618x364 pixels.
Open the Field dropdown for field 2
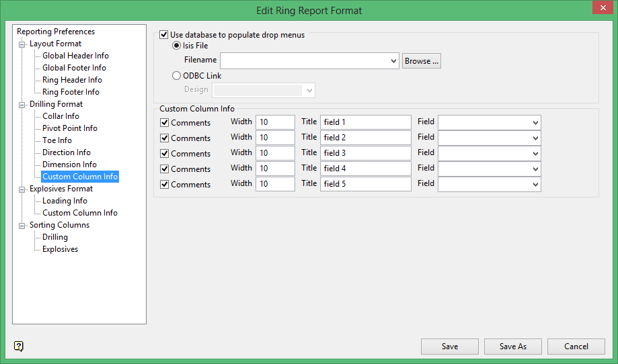(535, 138)
